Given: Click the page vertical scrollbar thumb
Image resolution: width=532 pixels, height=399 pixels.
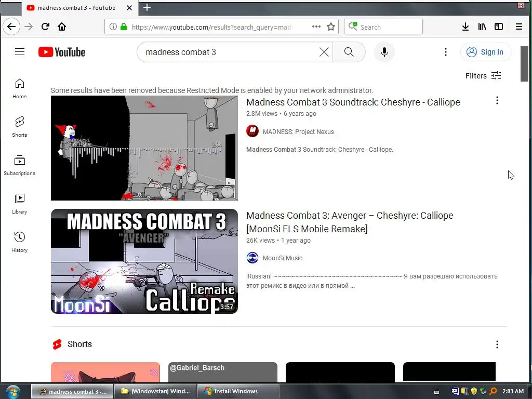Looking at the screenshot, I should 524,64.
